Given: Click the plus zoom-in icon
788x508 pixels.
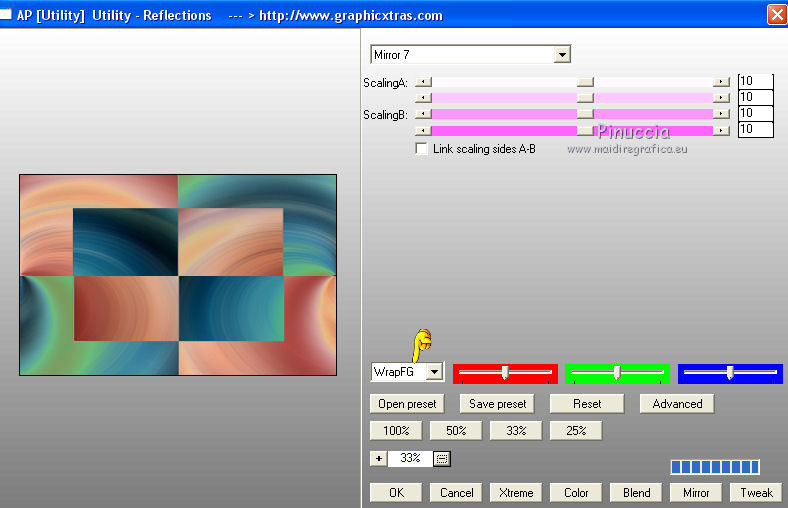Looking at the screenshot, I should coord(378,458).
